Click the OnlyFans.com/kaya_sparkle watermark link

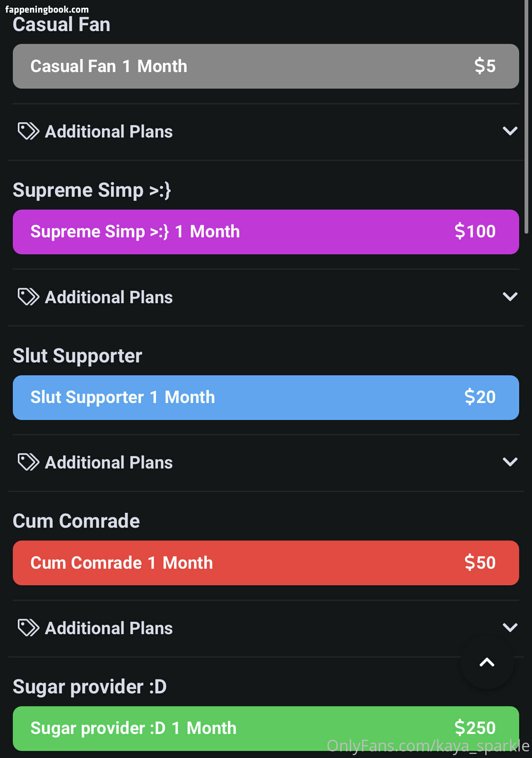pyautogui.click(x=428, y=746)
